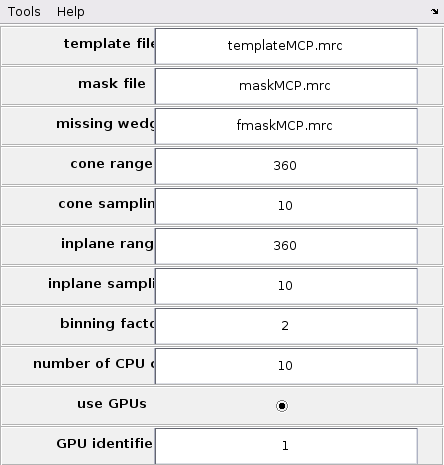
Task: Edit the missing wedge field fmaskMCP.mrc
Action: tap(286, 126)
